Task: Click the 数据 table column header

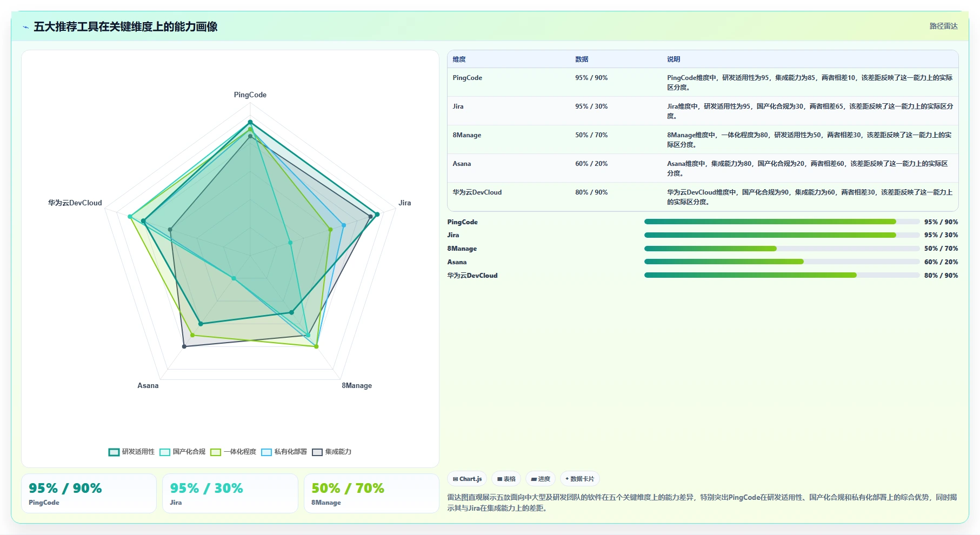Action: 582,59
